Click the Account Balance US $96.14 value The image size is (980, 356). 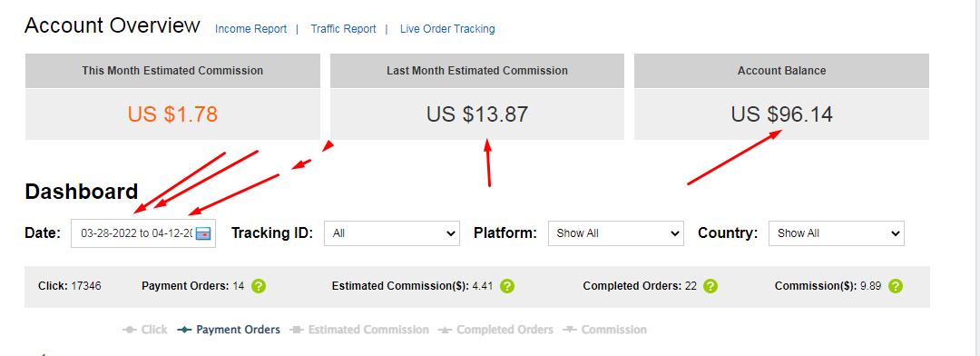pos(782,114)
